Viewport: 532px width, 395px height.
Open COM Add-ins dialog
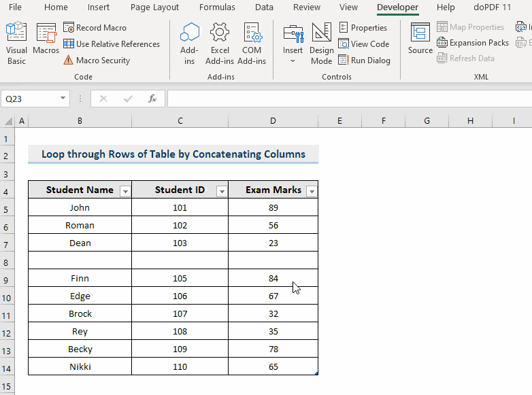pos(252,43)
